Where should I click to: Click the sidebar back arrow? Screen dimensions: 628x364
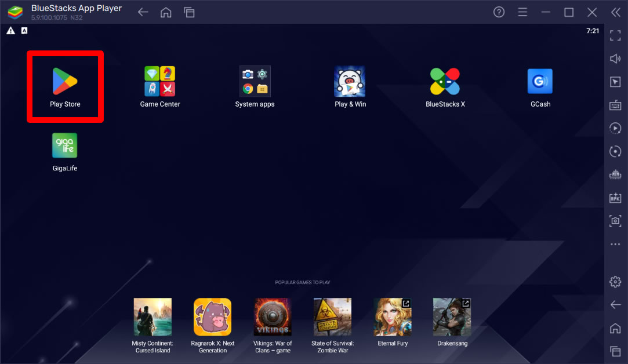615,305
